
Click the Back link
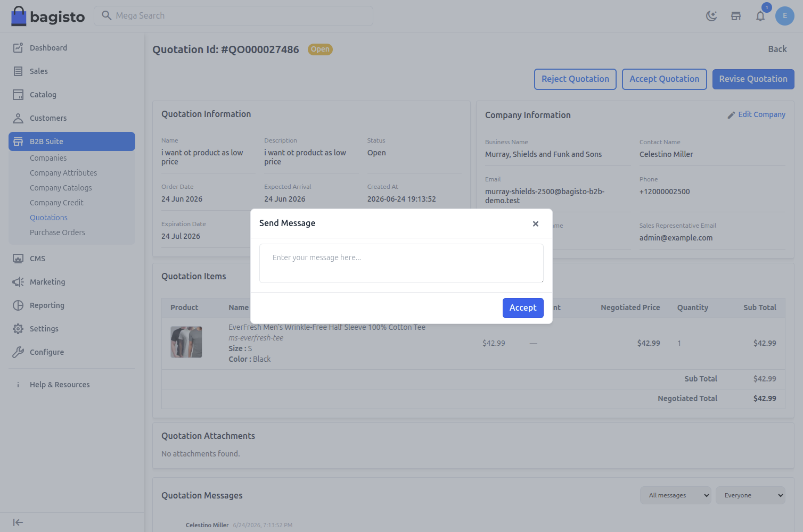point(777,49)
